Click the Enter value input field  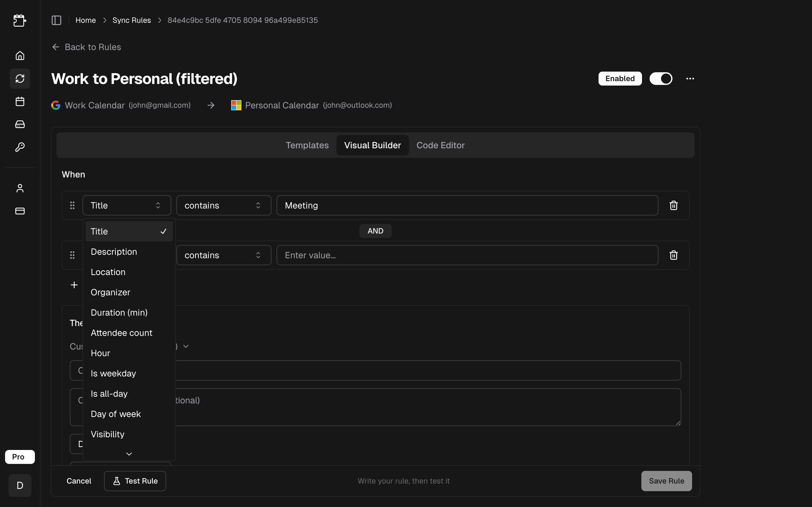pos(467,255)
